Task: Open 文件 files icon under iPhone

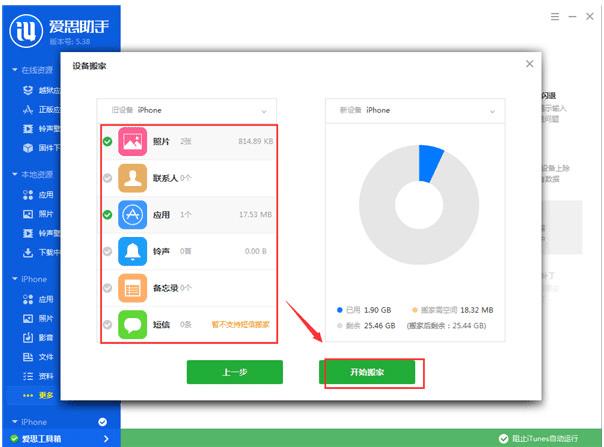Action: click(28, 357)
